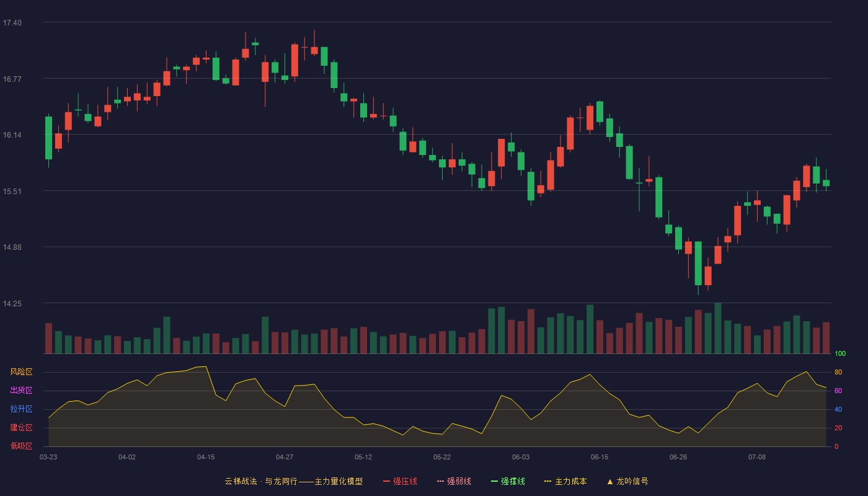Click the 05-12 date axis label

click(363, 457)
